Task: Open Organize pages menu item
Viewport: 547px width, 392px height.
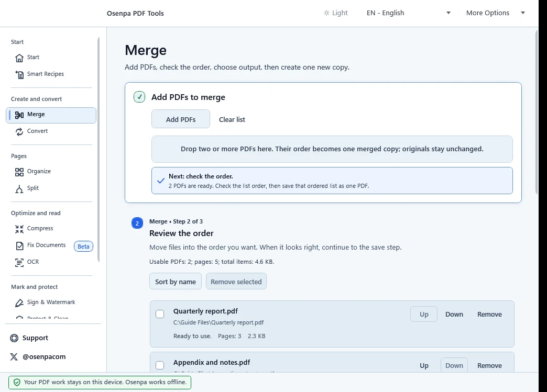Action: [x=51, y=172]
